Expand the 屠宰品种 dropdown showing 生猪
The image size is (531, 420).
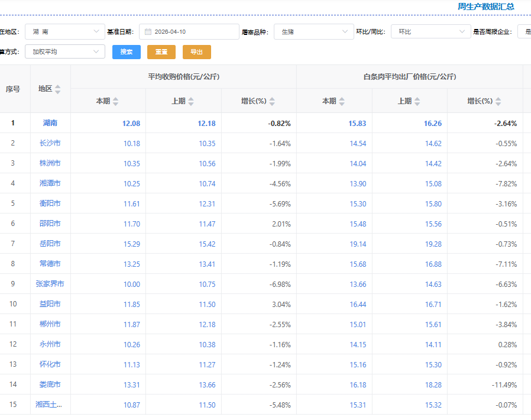(x=313, y=32)
